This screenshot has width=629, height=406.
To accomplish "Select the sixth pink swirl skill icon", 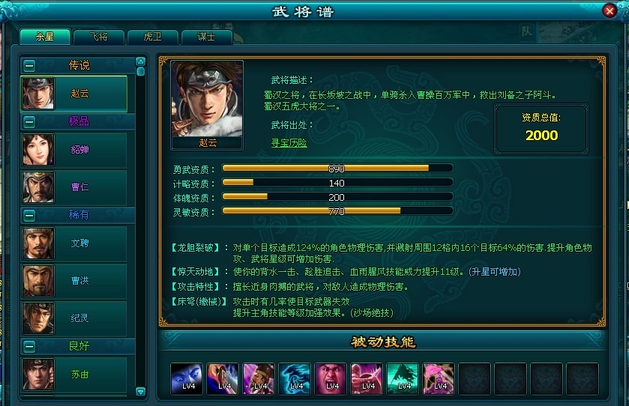I will [x=366, y=379].
